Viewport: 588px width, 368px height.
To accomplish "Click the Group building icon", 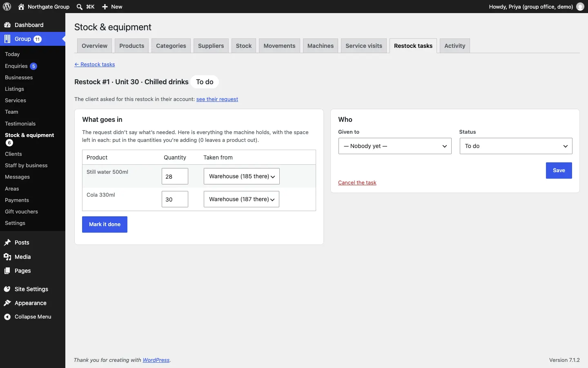I will point(7,39).
